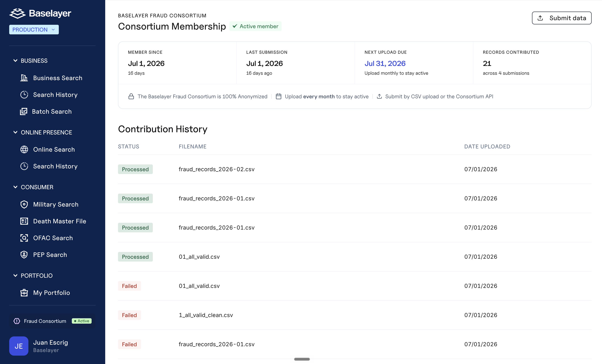Click the checkmark in the Active member badge
Image resolution: width=602 pixels, height=364 pixels.
point(235,26)
